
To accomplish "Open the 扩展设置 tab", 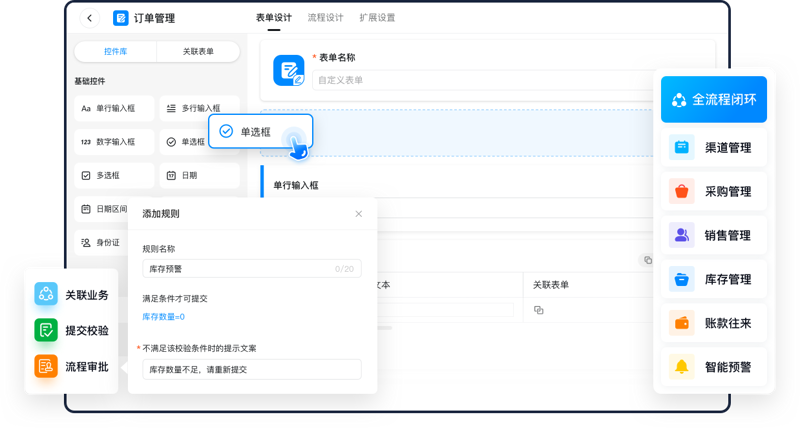I will click(377, 18).
